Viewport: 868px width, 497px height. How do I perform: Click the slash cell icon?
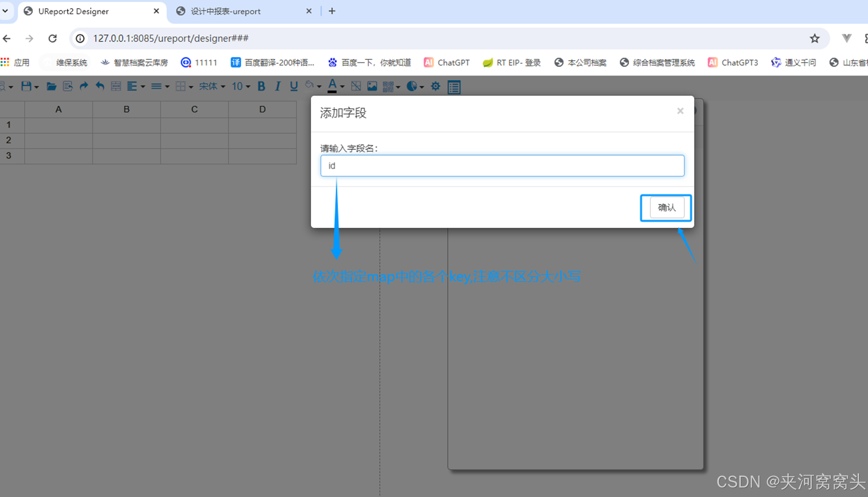click(356, 86)
